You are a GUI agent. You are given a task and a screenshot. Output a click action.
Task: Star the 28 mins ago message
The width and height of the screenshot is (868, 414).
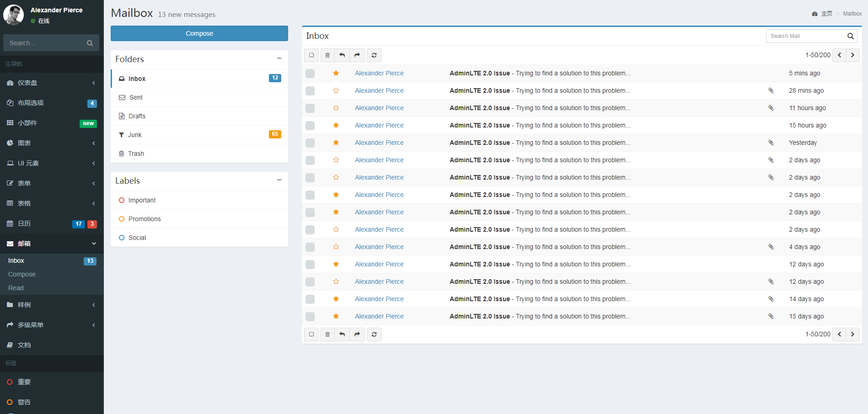click(336, 90)
